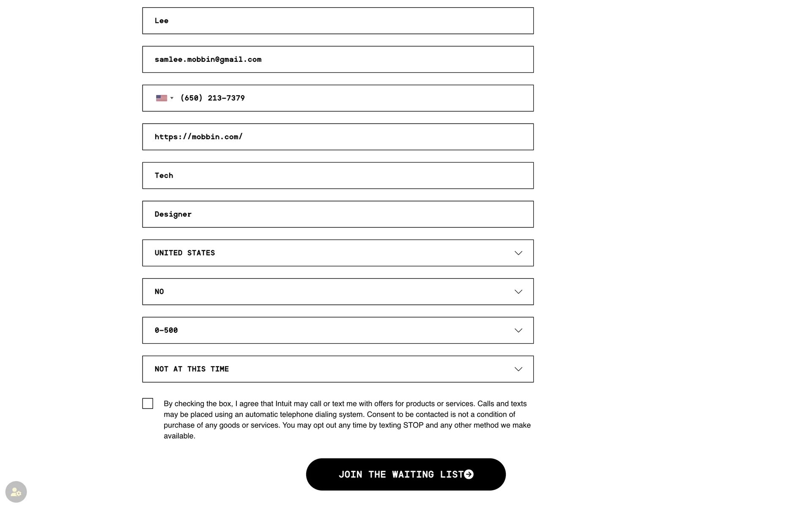Click the consent agreement text paragraph
Screen dimensions: 812x508
click(x=347, y=420)
